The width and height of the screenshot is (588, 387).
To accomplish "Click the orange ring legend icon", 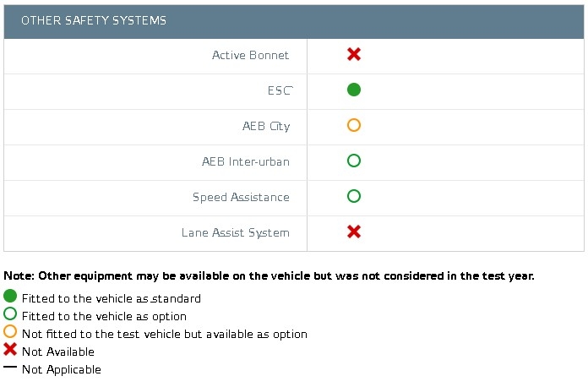I will pyautogui.click(x=10, y=331).
